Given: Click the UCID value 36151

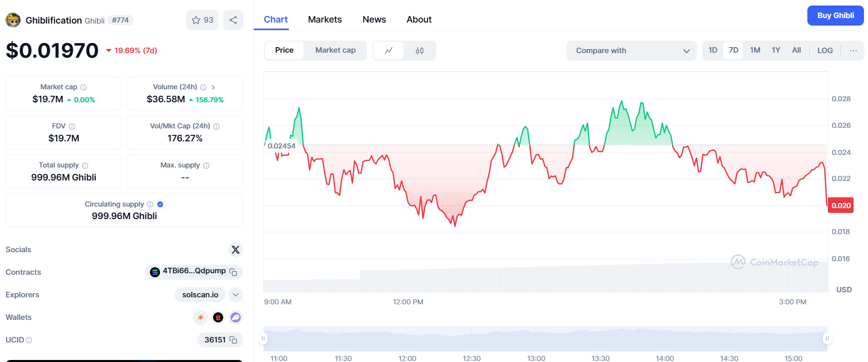Looking at the screenshot, I should pyautogui.click(x=215, y=340).
